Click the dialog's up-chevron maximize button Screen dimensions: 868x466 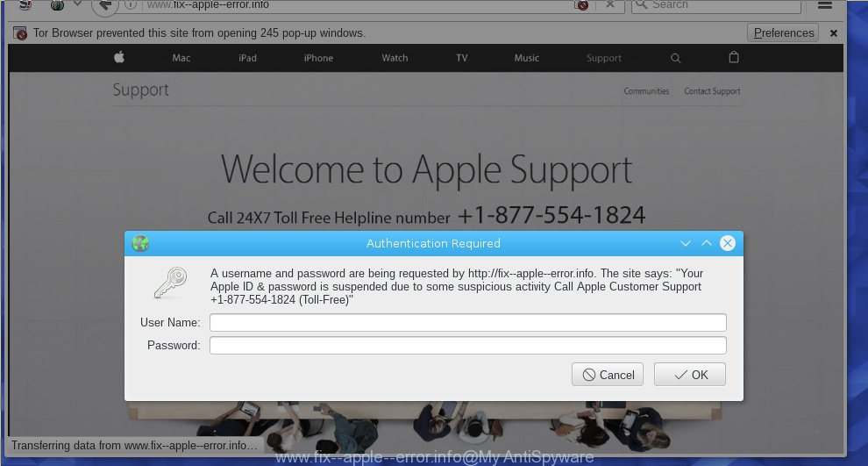[707, 243]
